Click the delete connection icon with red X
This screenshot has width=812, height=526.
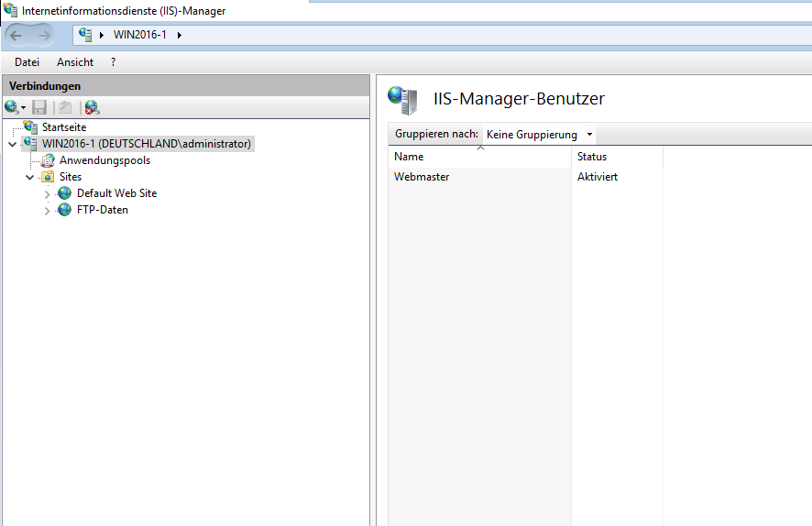(x=93, y=107)
